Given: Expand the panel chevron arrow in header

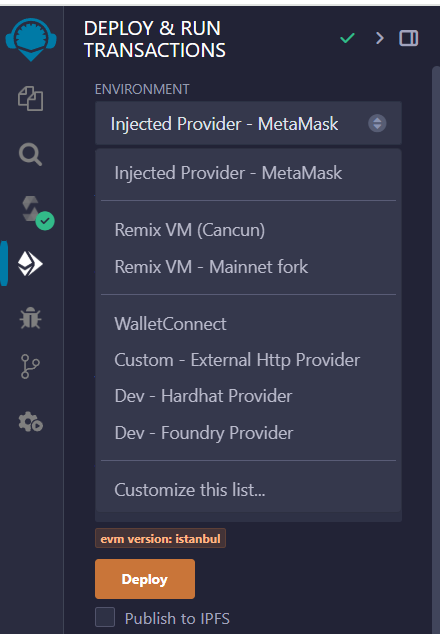Looking at the screenshot, I should tap(379, 38).
